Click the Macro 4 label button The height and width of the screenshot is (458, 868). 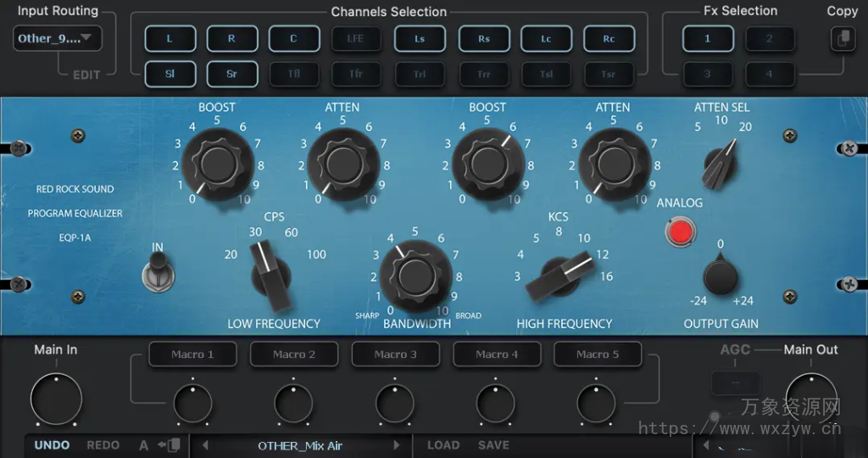click(x=497, y=355)
